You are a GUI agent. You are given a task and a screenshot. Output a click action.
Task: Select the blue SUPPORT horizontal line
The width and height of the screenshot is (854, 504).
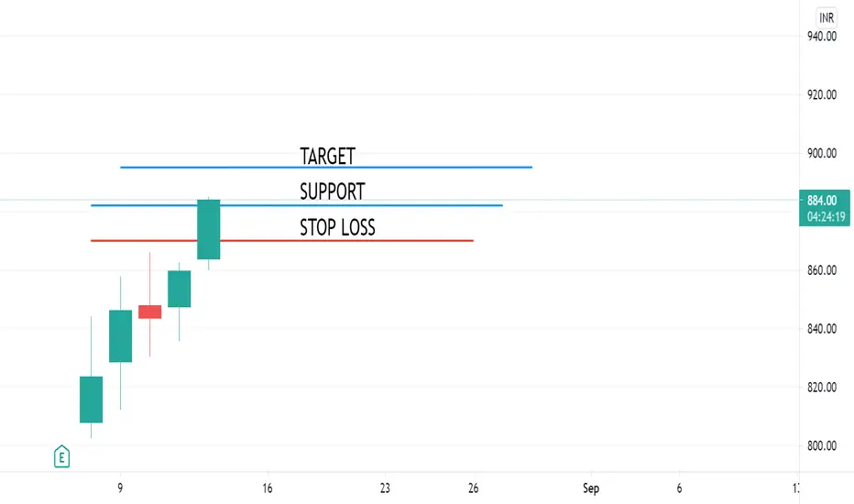296,205
